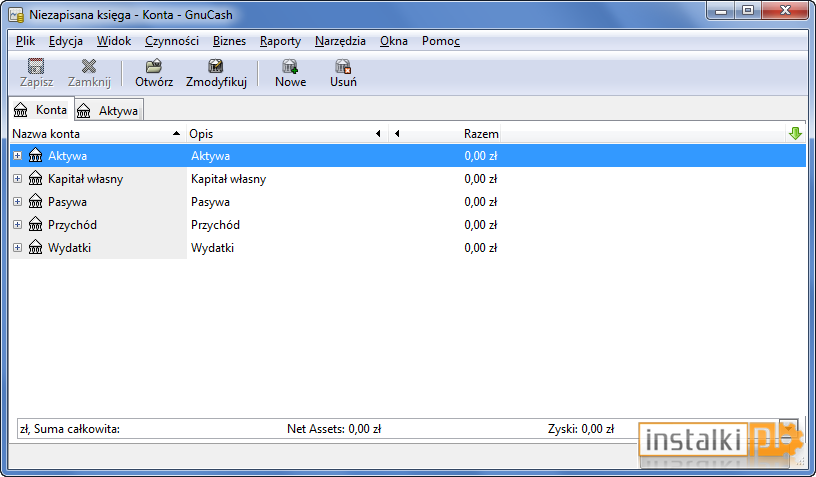The width and height of the screenshot is (816, 477).
Task: Sort by Nazwa konta column header
Action: [x=98, y=134]
